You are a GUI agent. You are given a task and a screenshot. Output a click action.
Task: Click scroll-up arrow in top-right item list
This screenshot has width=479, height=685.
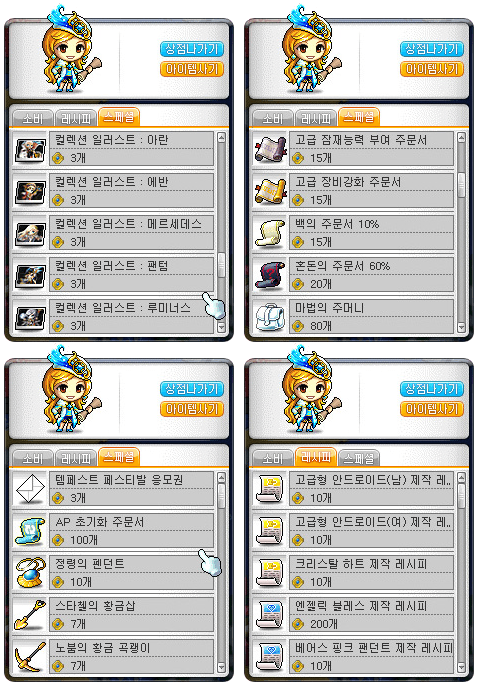[x=461, y=138]
